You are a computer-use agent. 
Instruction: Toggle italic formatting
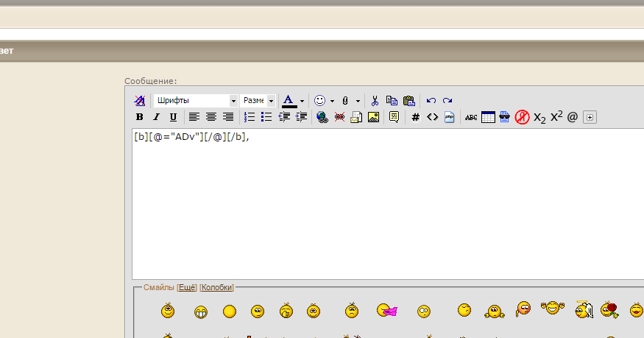pyautogui.click(x=156, y=117)
